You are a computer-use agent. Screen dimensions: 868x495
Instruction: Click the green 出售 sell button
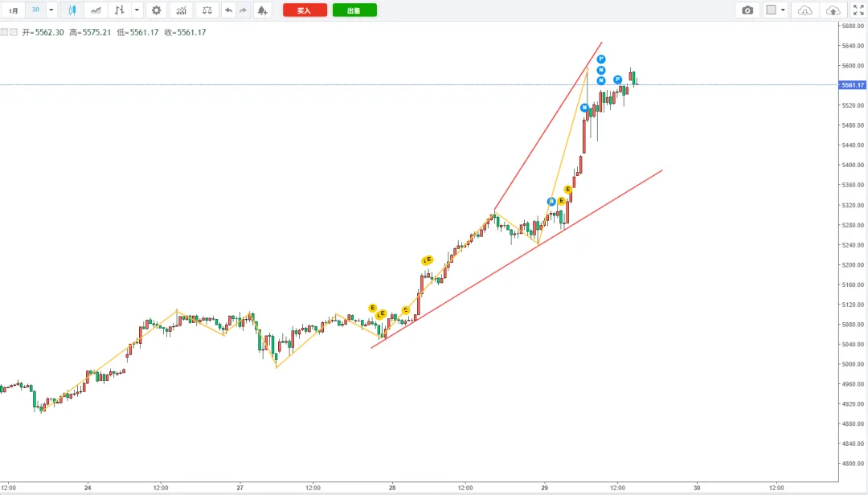pos(354,10)
